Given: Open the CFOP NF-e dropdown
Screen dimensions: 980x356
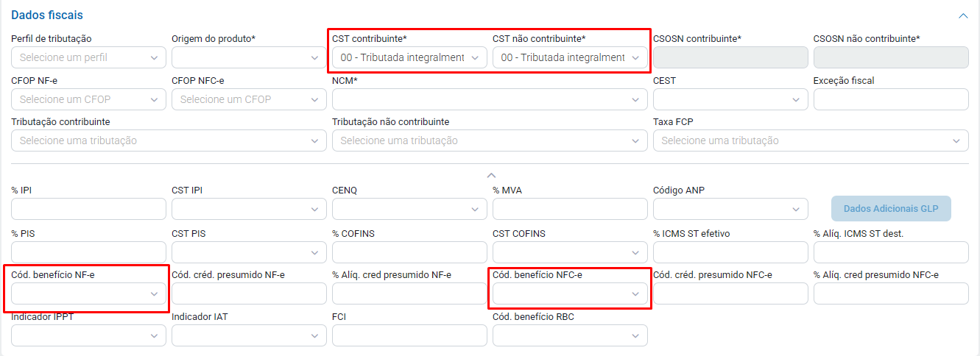Looking at the screenshot, I should tap(88, 99).
